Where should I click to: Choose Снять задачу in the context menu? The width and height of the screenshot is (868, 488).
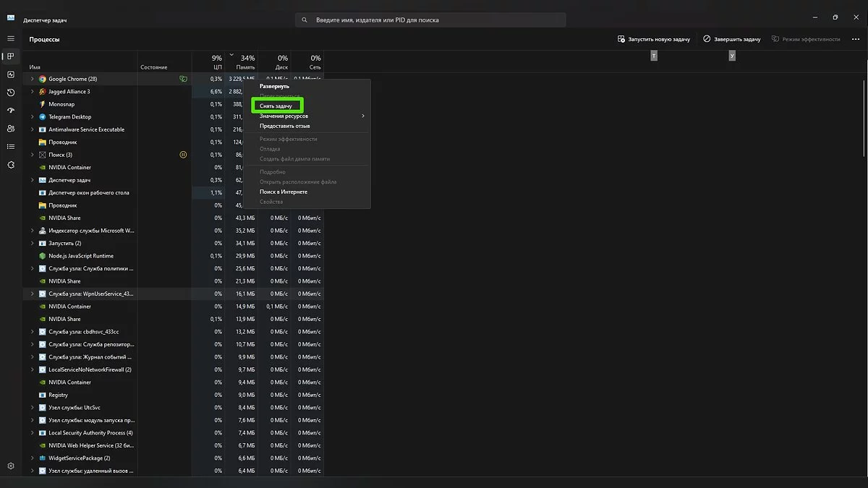(x=276, y=106)
